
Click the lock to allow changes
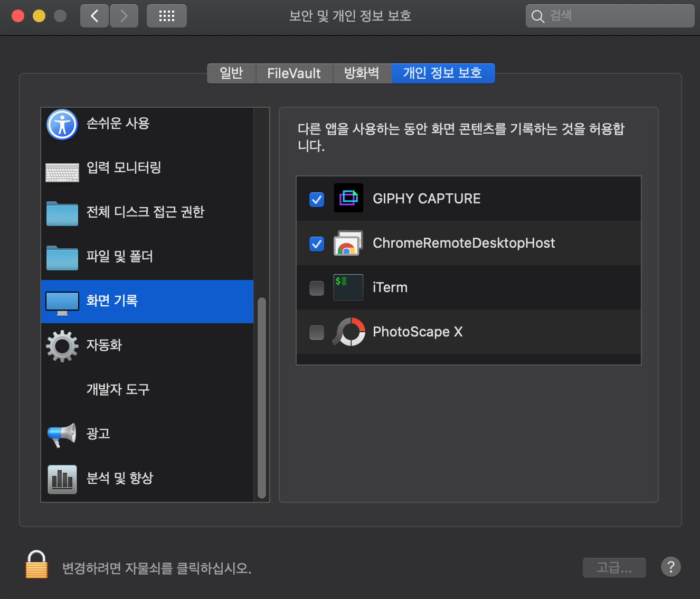click(36, 564)
